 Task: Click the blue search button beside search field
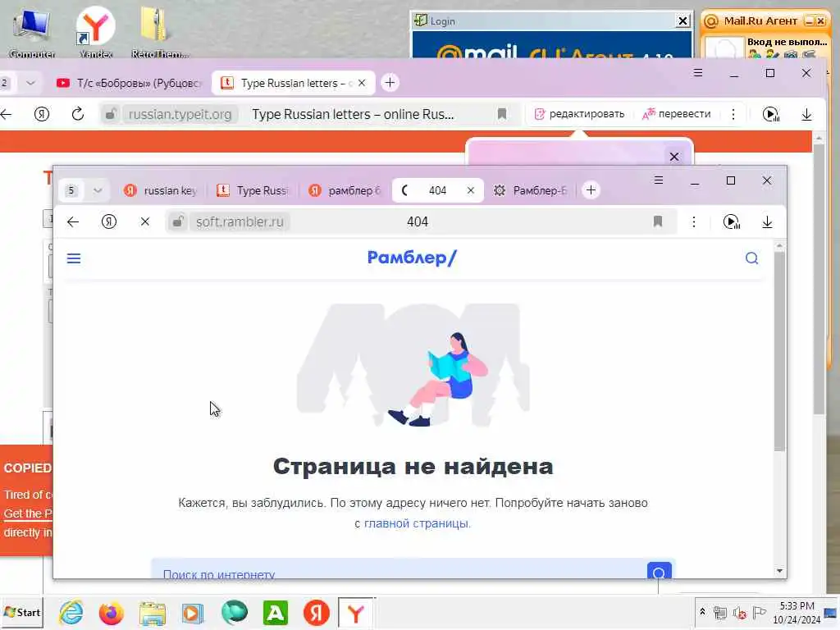(x=659, y=571)
